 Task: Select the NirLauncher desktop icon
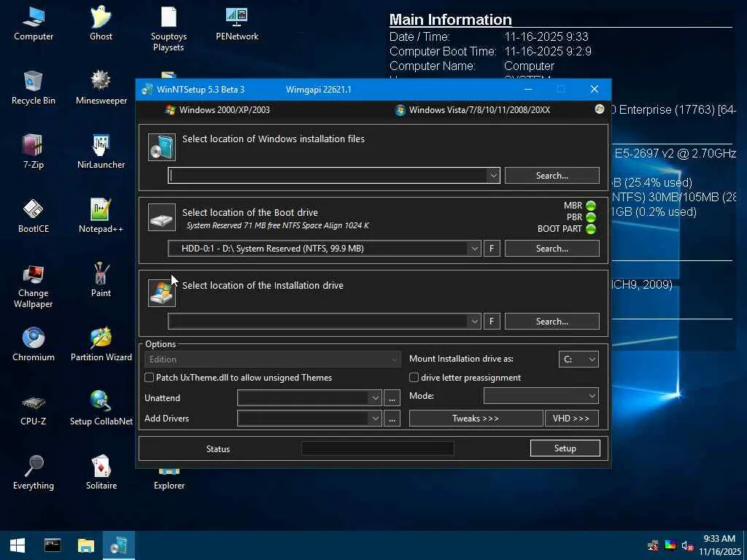(x=101, y=152)
